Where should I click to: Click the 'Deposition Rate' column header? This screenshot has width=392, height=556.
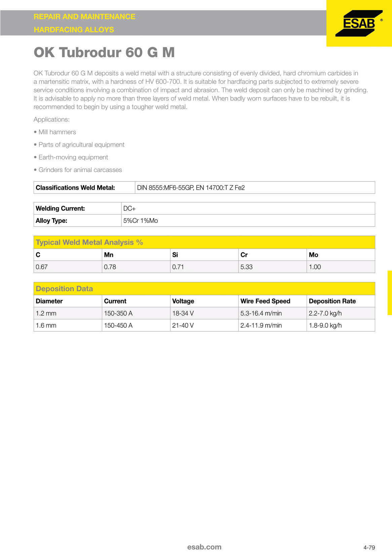(x=341, y=301)
